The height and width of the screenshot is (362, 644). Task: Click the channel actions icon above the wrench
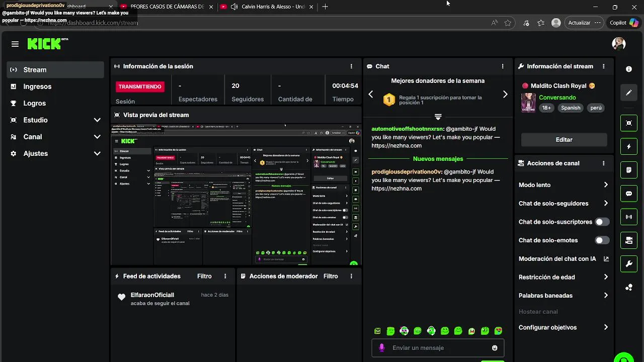tap(629, 240)
